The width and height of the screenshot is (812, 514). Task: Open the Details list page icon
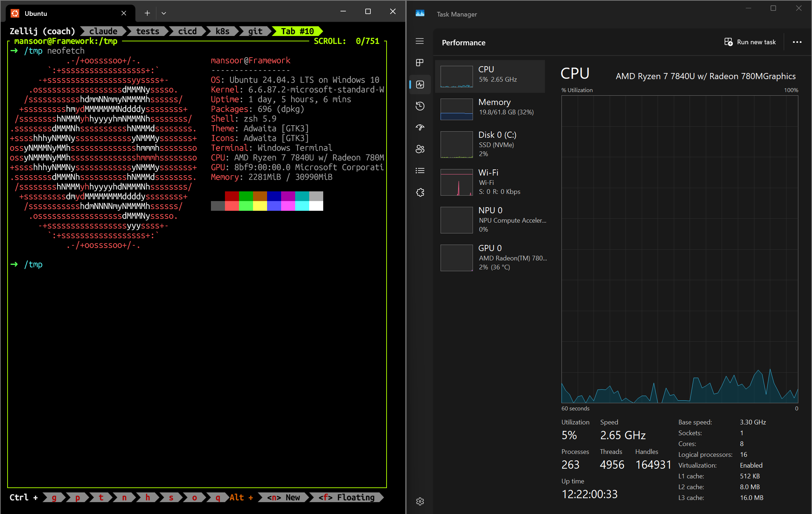tap(420, 170)
